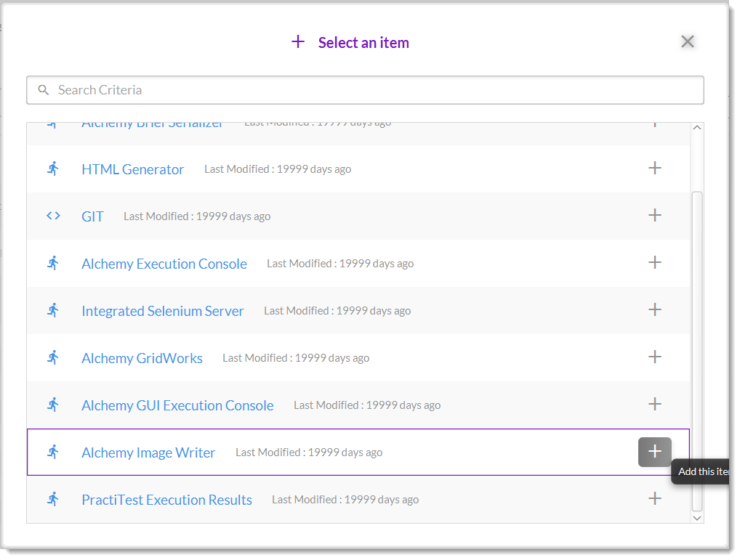740x560 pixels.
Task: Click the list scrollbar down arrow
Action: (x=696, y=518)
